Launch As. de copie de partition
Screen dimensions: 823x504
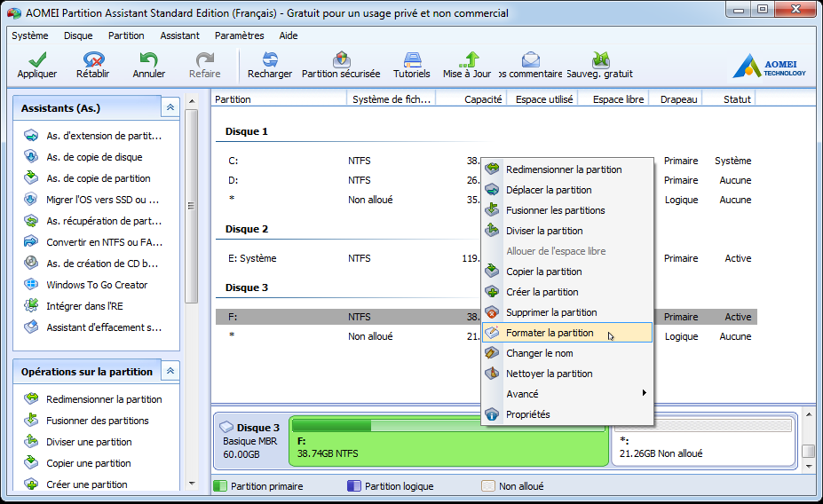pos(88,178)
